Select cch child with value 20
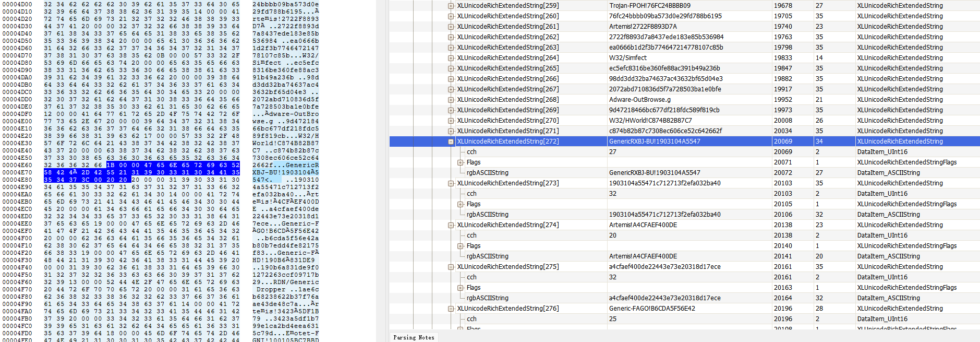 click(684, 235)
